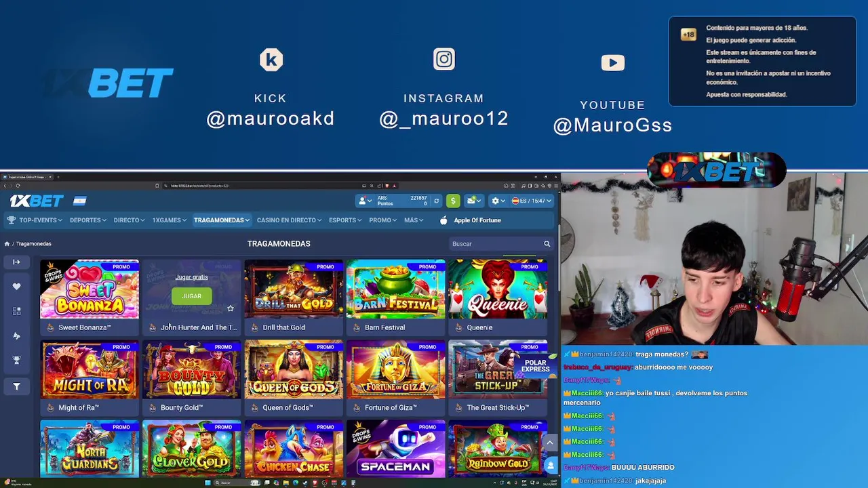The width and height of the screenshot is (868, 488).
Task: Click the Argentina flag beside the 1XBET logo
Action: (x=79, y=201)
